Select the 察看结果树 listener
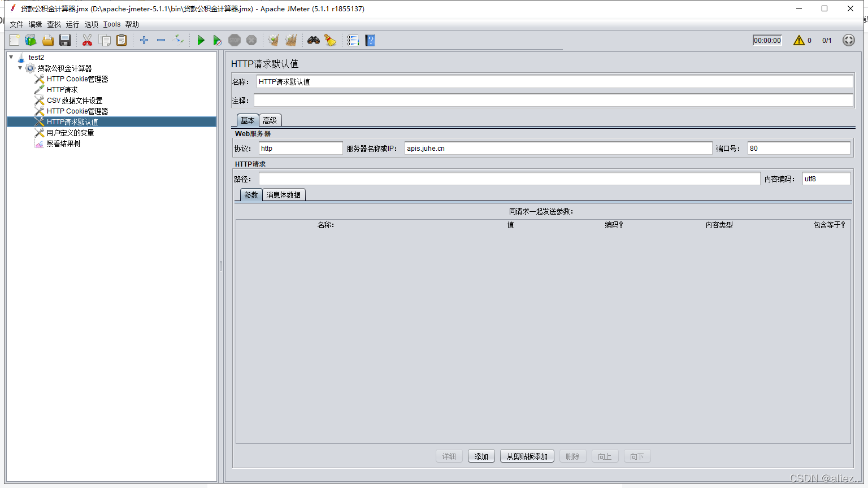Viewport: 868px width, 488px height. click(x=63, y=143)
